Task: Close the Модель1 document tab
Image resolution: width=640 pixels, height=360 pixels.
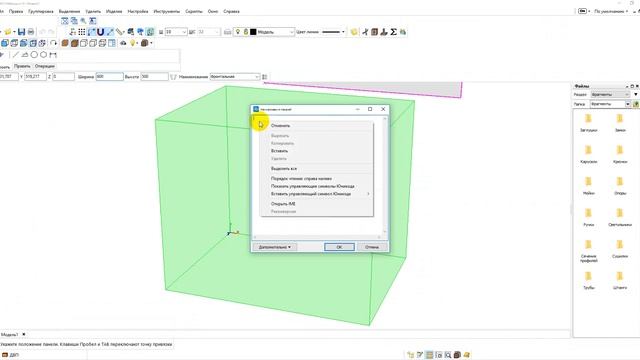Action: 24,334
